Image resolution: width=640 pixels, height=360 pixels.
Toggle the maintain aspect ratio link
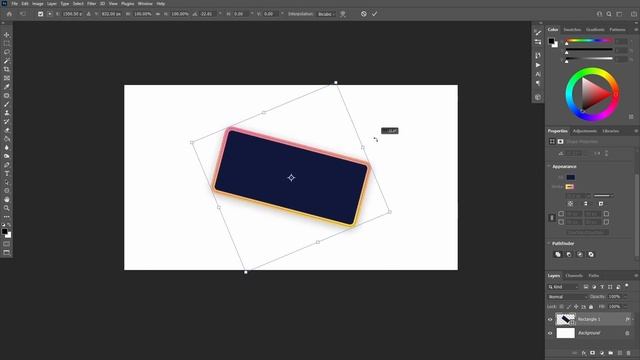(158, 14)
